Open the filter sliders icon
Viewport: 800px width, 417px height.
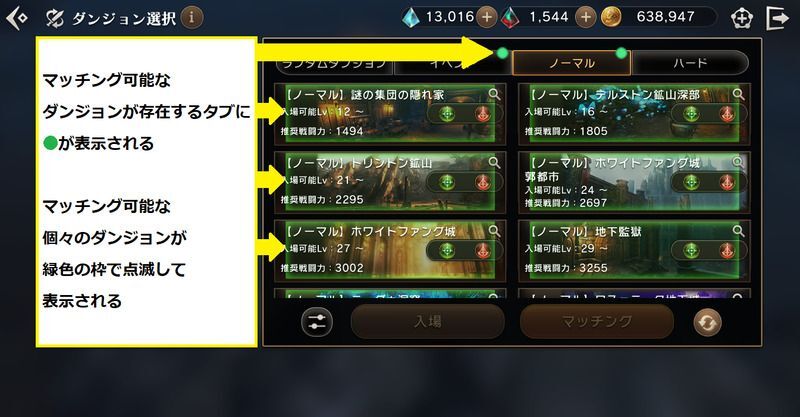tap(317, 322)
